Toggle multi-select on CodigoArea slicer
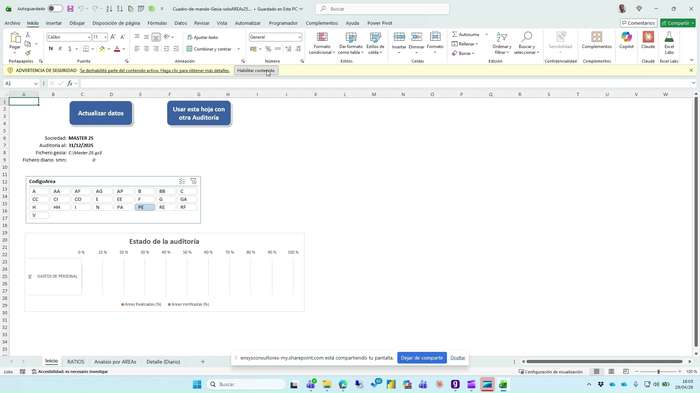 coord(182,181)
